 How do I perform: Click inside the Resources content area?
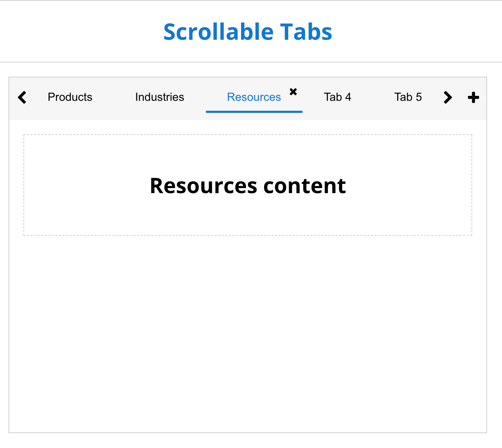[248, 213]
